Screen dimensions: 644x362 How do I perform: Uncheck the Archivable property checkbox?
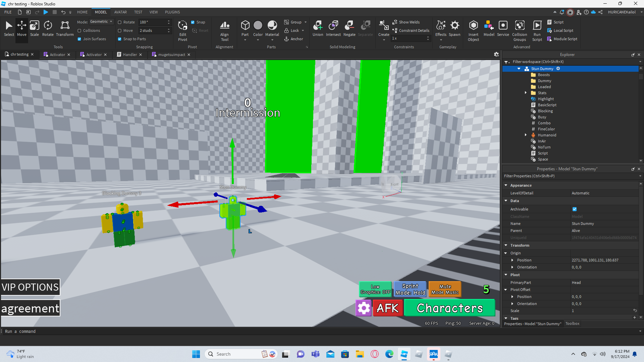point(575,209)
